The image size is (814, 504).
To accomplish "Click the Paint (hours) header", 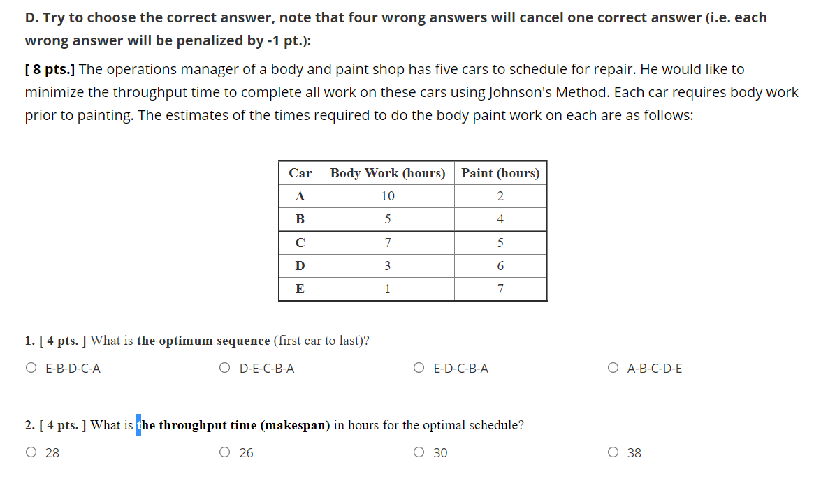I will pos(500,172).
